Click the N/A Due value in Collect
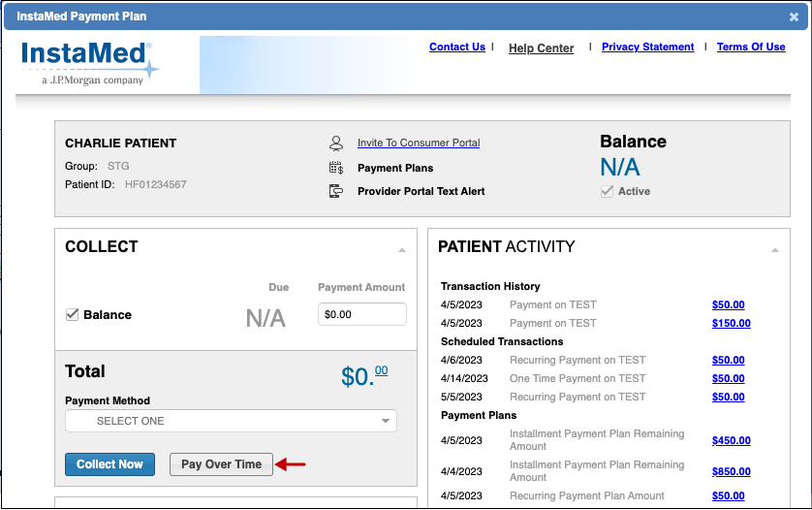The image size is (812, 510). (265, 318)
